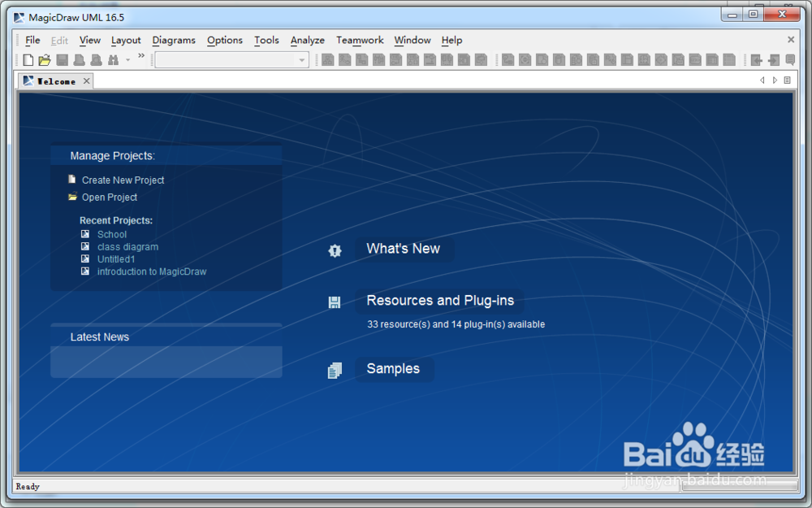Show the open tabs list icon
Image resolution: width=812 pixels, height=508 pixels.
pos(787,80)
